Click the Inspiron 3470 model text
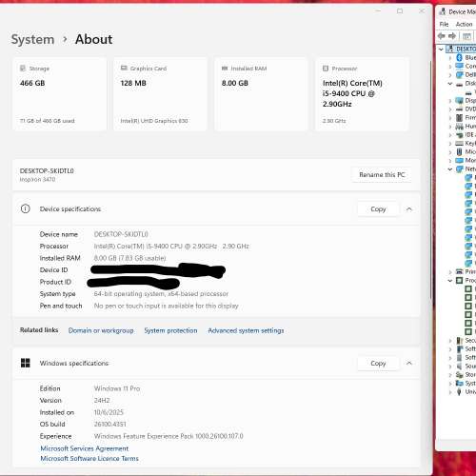Viewport: 476px width, 476px height. point(37,179)
